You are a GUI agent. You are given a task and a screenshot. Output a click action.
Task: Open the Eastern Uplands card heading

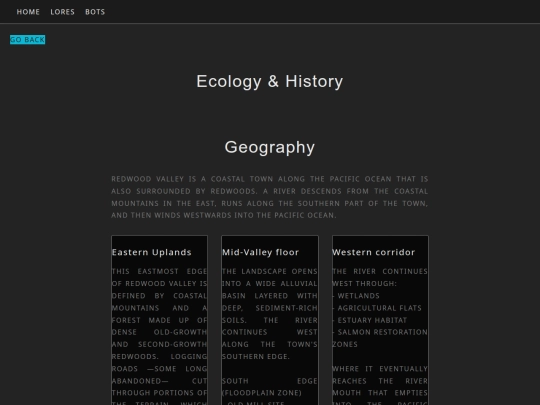[152, 252]
